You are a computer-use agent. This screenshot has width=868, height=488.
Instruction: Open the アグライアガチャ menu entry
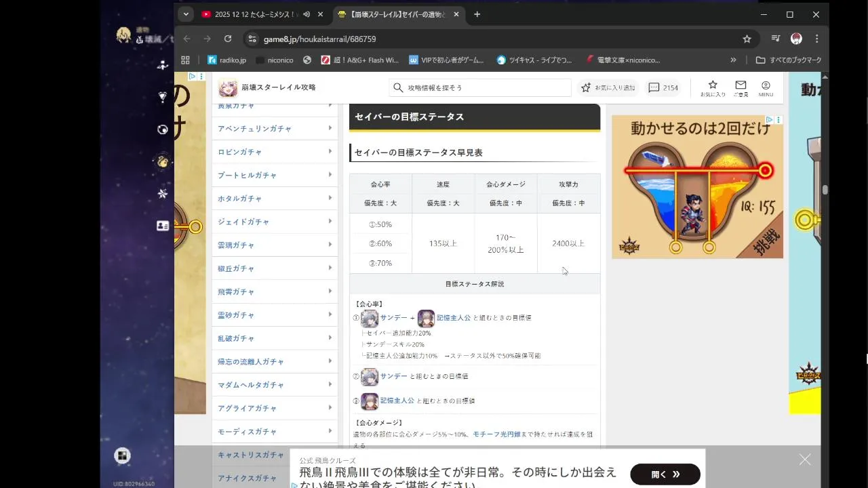(x=275, y=408)
